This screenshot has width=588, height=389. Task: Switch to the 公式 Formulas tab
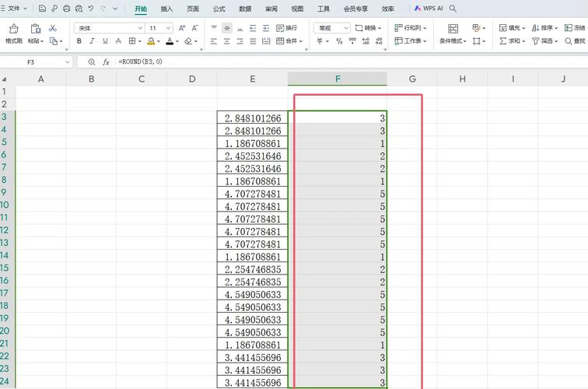219,9
